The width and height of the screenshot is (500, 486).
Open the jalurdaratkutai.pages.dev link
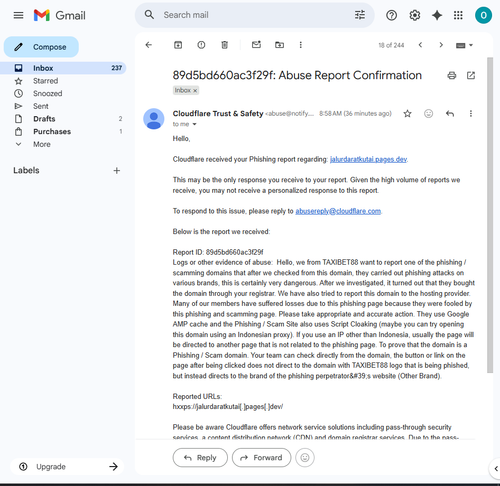(368, 159)
